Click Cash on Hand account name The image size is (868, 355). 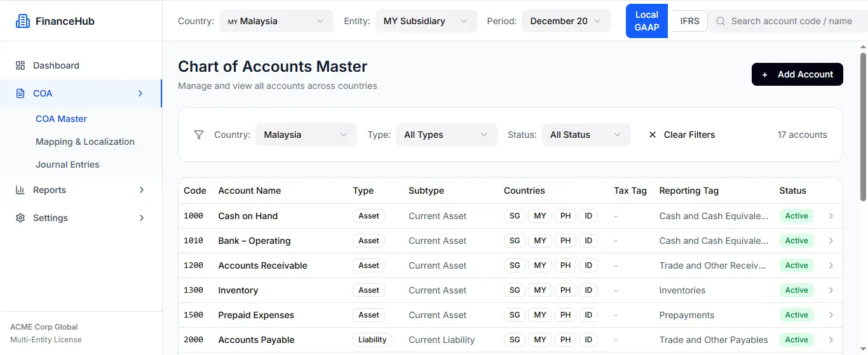pos(248,216)
